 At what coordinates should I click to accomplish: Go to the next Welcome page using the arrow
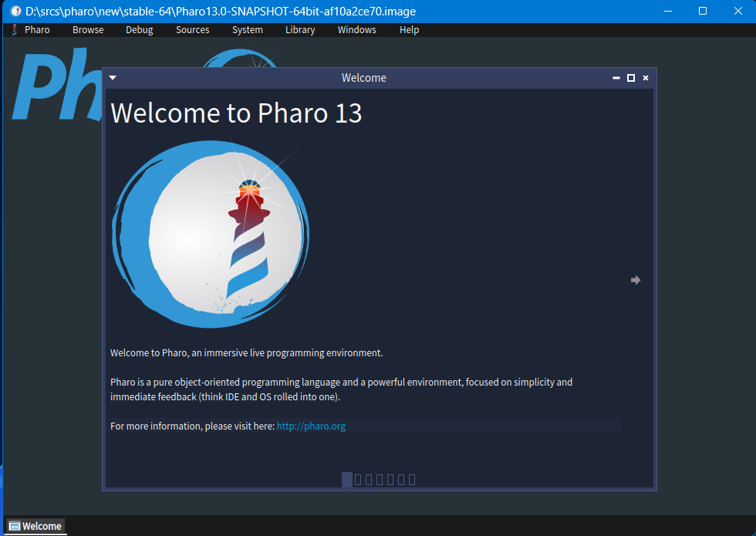tap(635, 280)
